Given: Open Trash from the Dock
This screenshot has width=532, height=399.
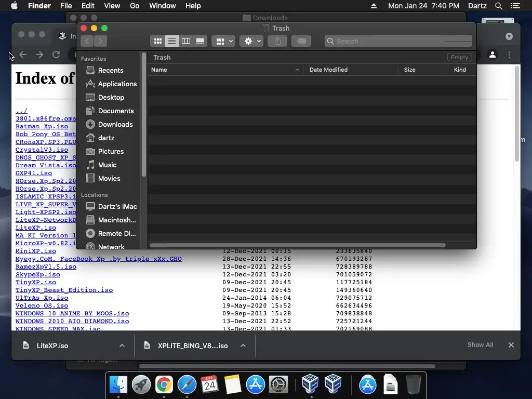Looking at the screenshot, I should (x=413, y=384).
